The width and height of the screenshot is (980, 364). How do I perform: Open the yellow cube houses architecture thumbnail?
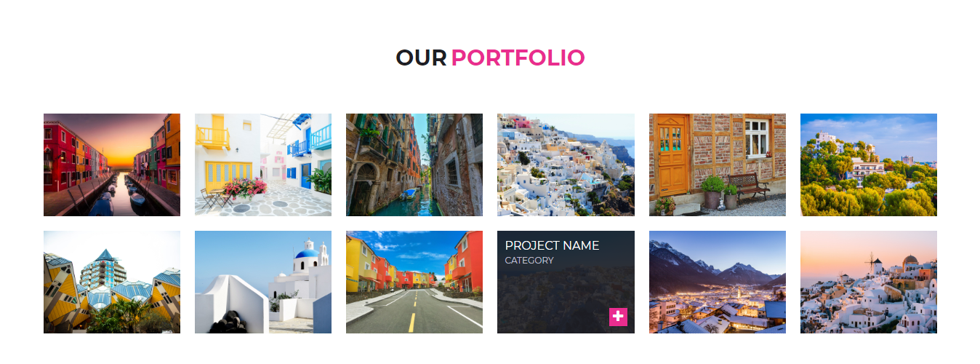click(112, 282)
